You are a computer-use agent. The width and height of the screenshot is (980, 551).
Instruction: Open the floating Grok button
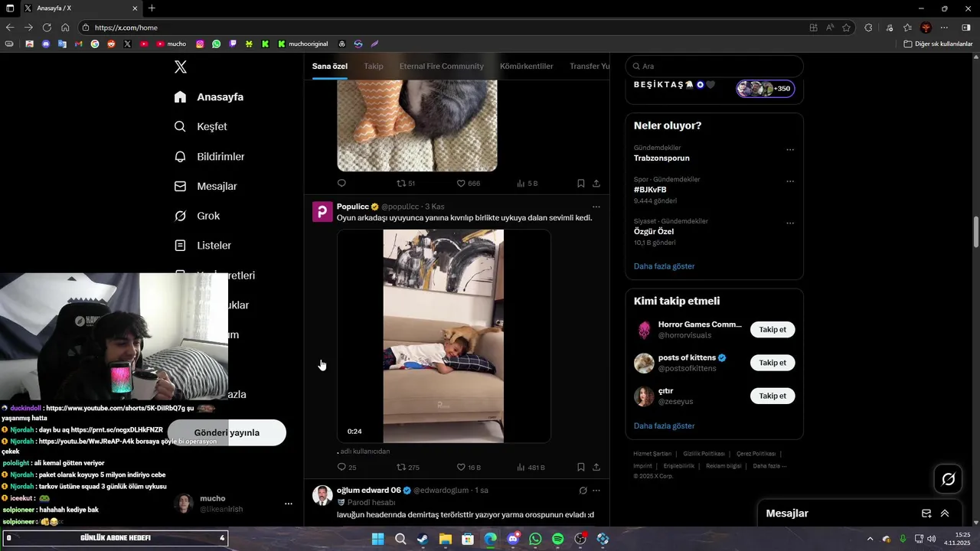coord(948,479)
